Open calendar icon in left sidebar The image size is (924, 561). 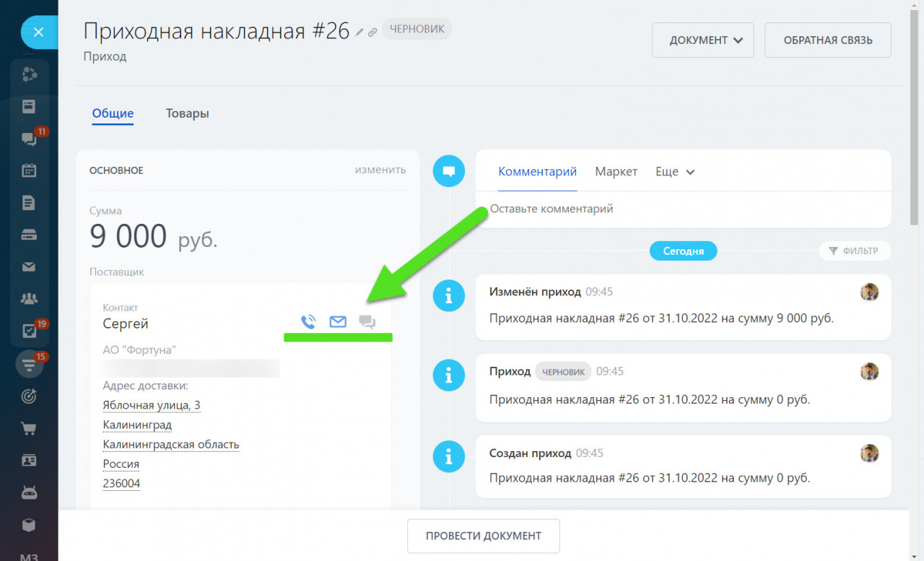click(29, 170)
